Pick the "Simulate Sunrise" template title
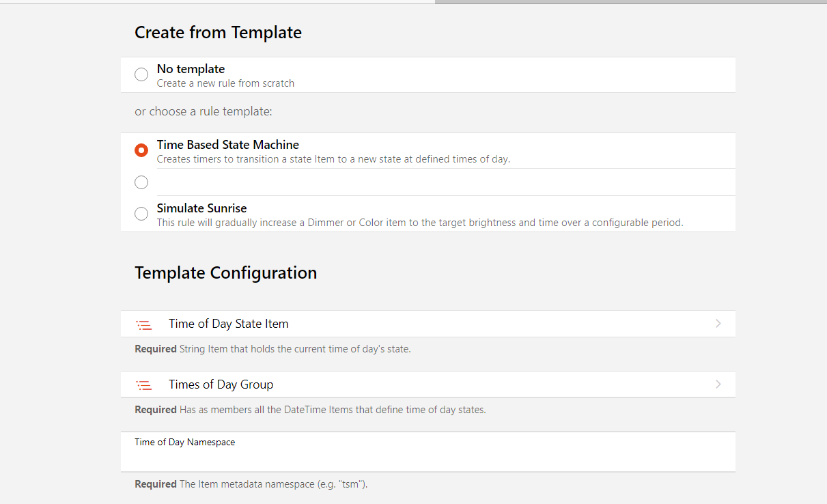This screenshot has width=827, height=504. click(201, 208)
